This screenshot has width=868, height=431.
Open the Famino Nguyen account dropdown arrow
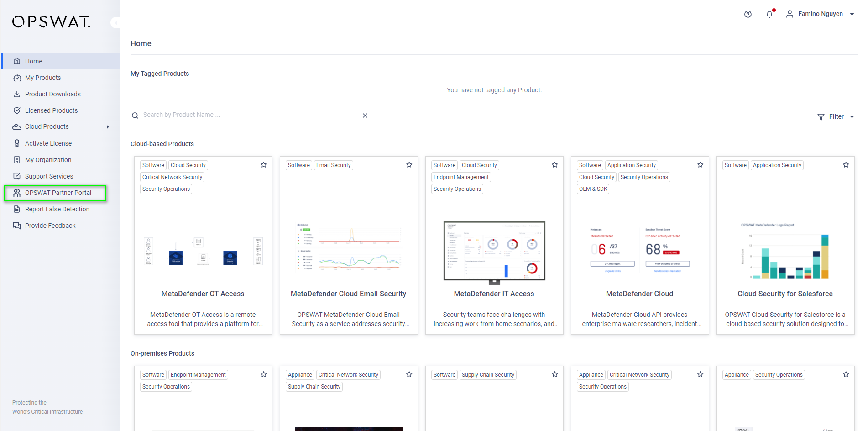click(x=852, y=14)
